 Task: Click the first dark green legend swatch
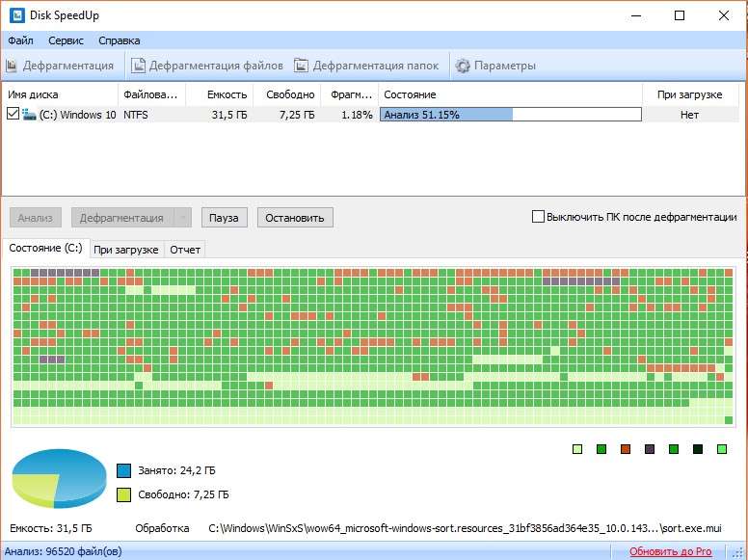(x=601, y=449)
